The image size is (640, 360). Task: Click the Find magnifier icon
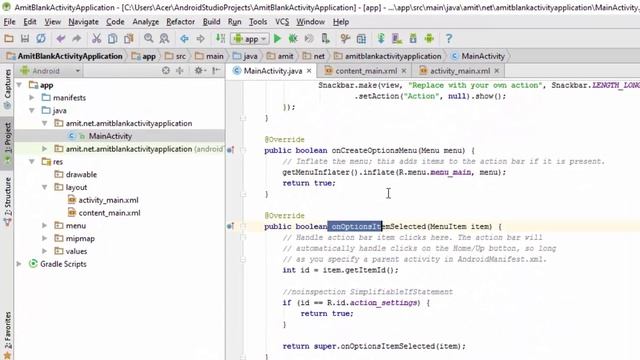tap(149, 39)
